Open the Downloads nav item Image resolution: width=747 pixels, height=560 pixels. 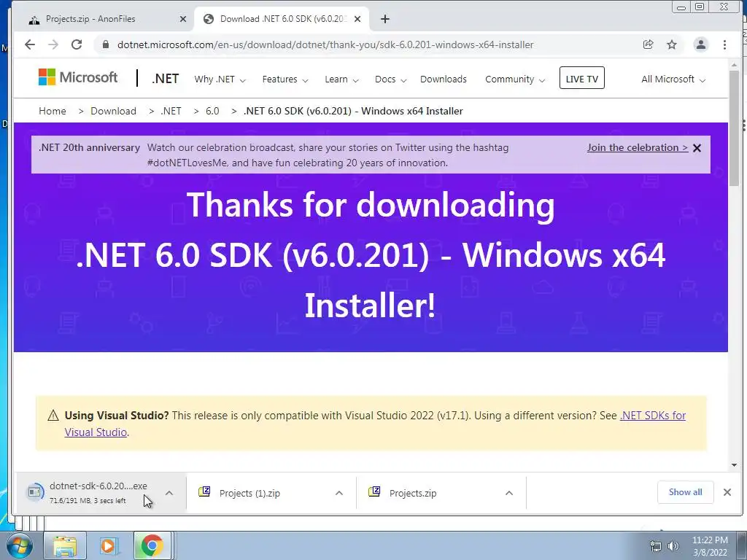click(443, 79)
